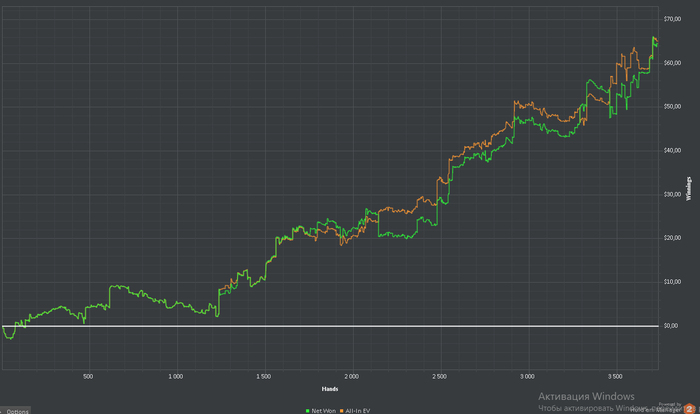Viewport: 700px width, 414px height.
Task: Click the Hands axis title
Action: [x=330, y=389]
